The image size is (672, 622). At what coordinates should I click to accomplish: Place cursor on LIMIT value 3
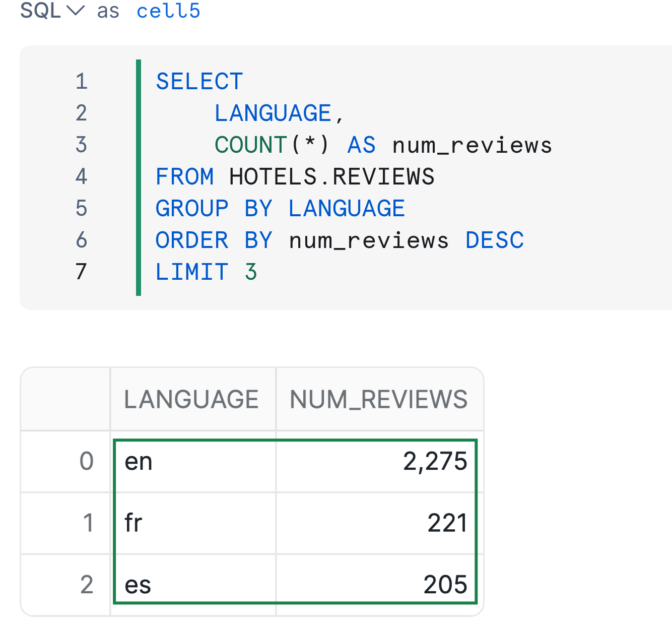click(x=251, y=272)
